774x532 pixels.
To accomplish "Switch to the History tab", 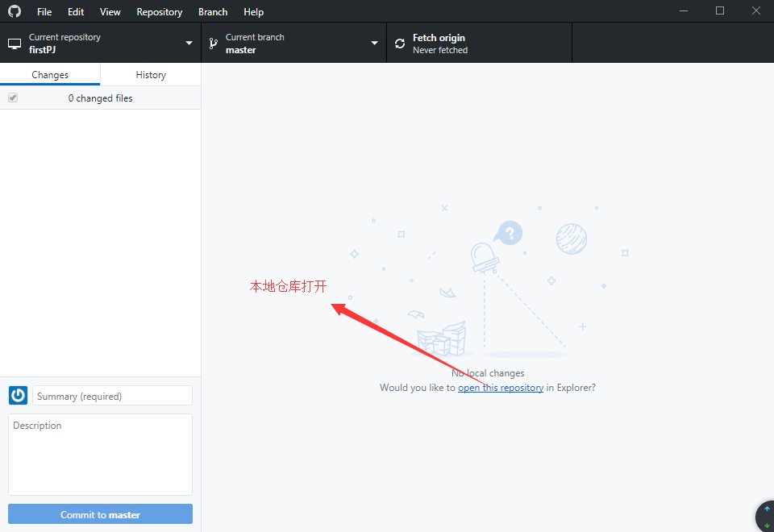I will pyautogui.click(x=151, y=74).
